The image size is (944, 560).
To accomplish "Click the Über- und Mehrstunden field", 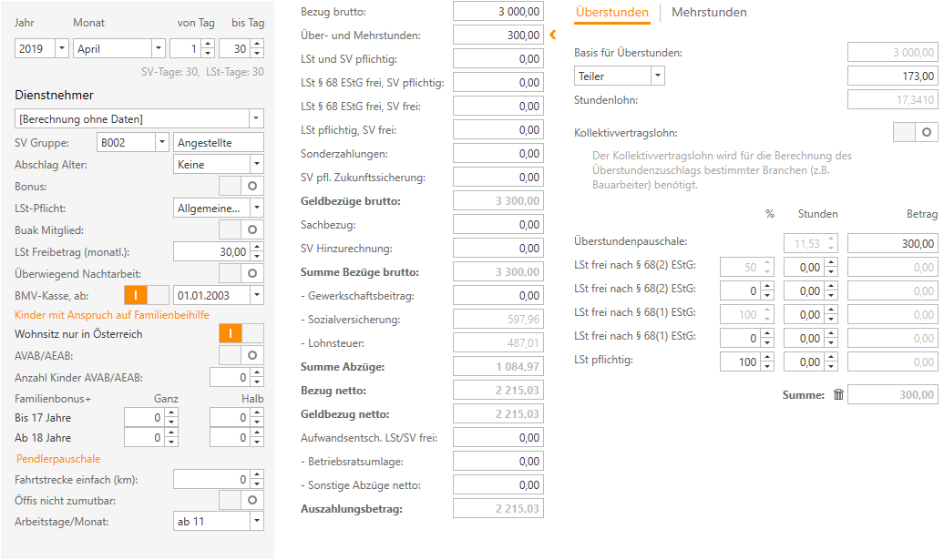I will point(498,35).
